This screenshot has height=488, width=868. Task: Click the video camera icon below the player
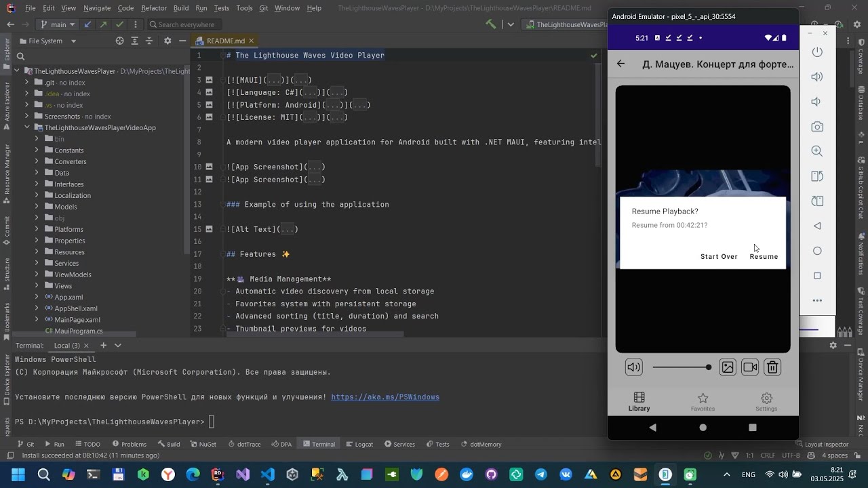pyautogui.click(x=750, y=367)
